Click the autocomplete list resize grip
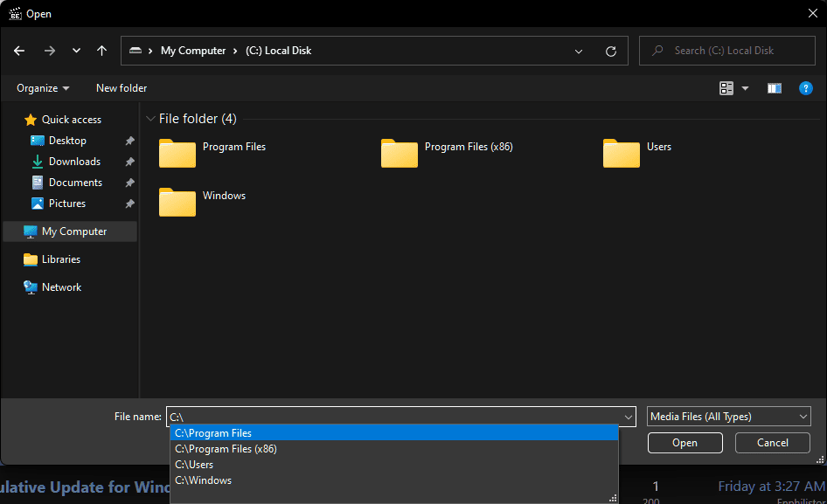Image resolution: width=827 pixels, height=504 pixels. [x=613, y=498]
